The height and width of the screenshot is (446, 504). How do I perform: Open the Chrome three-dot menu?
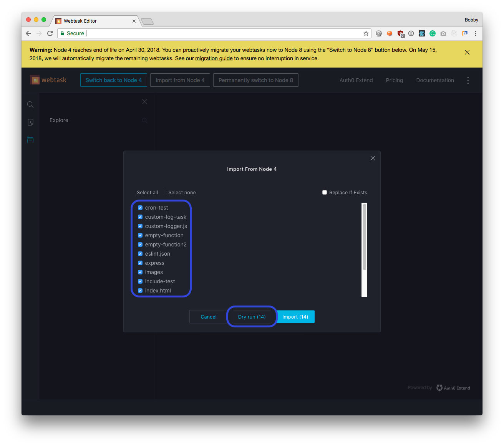[476, 33]
